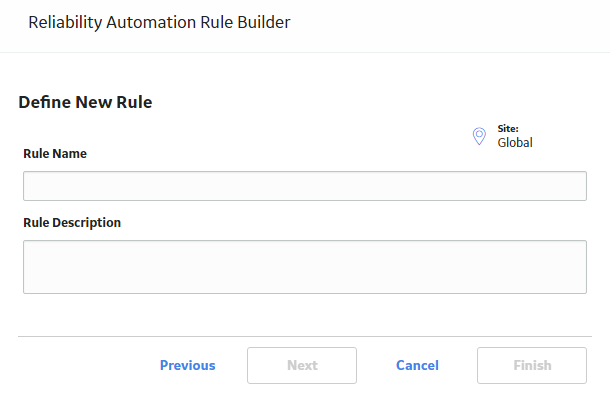Click the Define New Rule heading

pos(85,102)
